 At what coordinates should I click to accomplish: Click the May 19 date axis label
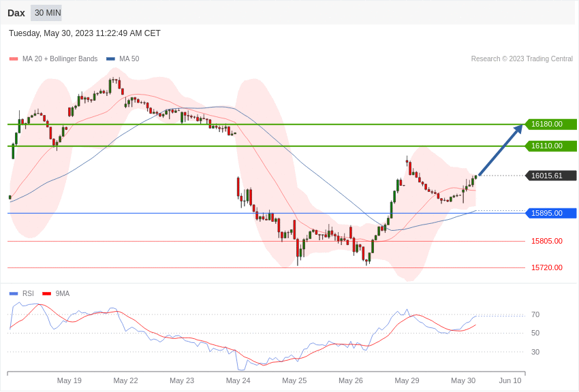[69, 380]
